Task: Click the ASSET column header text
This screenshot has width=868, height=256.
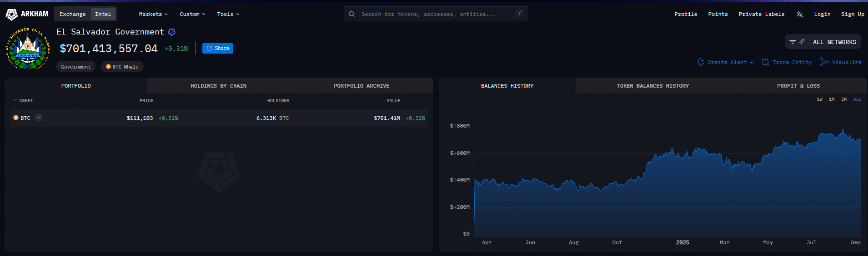Action: tap(26, 100)
